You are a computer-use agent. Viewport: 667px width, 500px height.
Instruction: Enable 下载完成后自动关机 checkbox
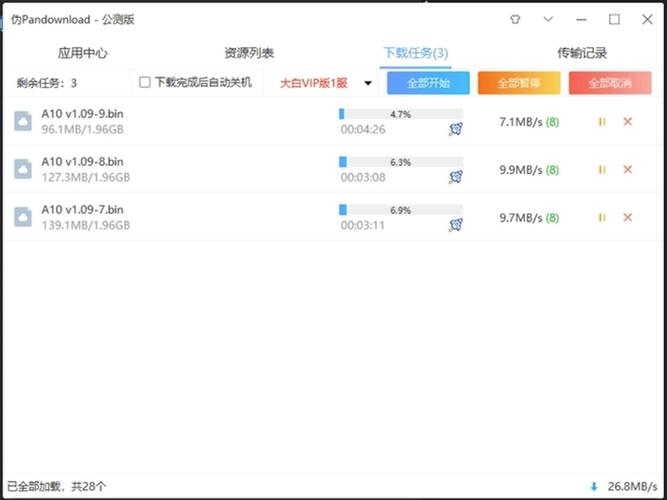point(145,83)
